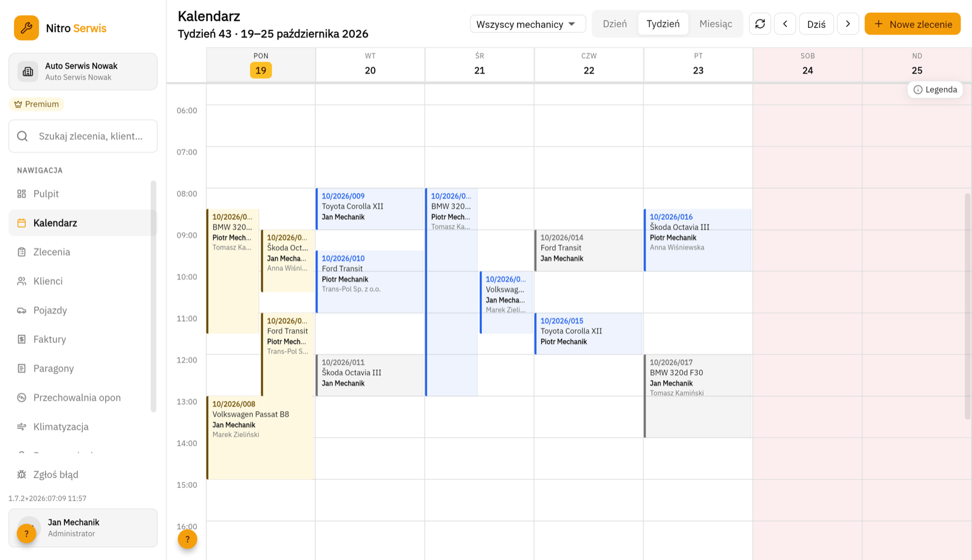The width and height of the screenshot is (972, 560).
Task: Click the Paragony receipt icon
Action: tap(22, 369)
